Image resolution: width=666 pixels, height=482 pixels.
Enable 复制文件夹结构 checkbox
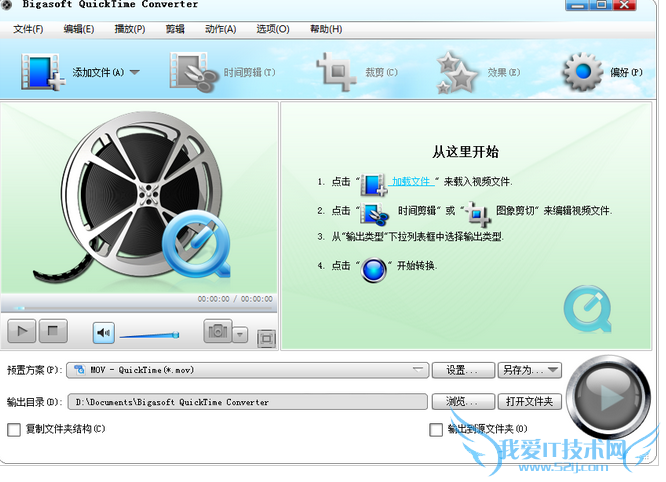[x=14, y=430]
